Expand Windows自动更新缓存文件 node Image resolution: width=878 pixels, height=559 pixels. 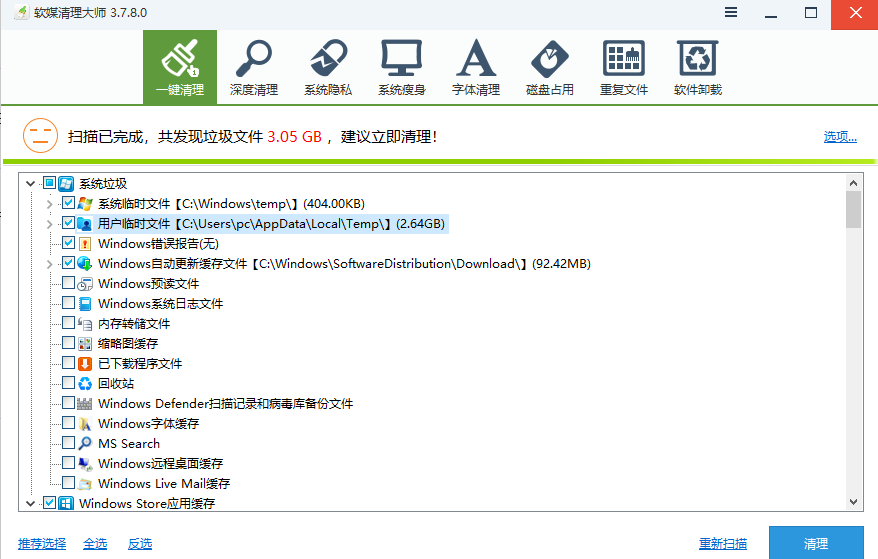pos(49,264)
